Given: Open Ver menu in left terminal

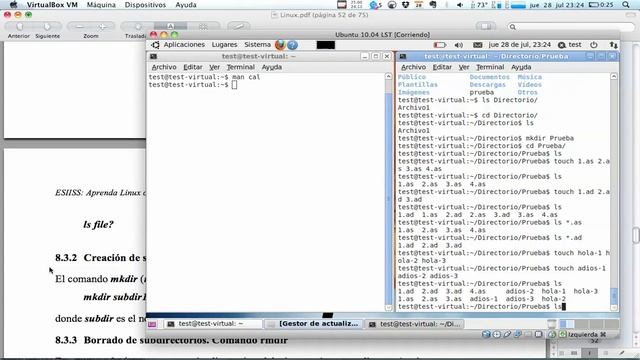Looking at the screenshot, I should pyautogui.click(x=214, y=67).
